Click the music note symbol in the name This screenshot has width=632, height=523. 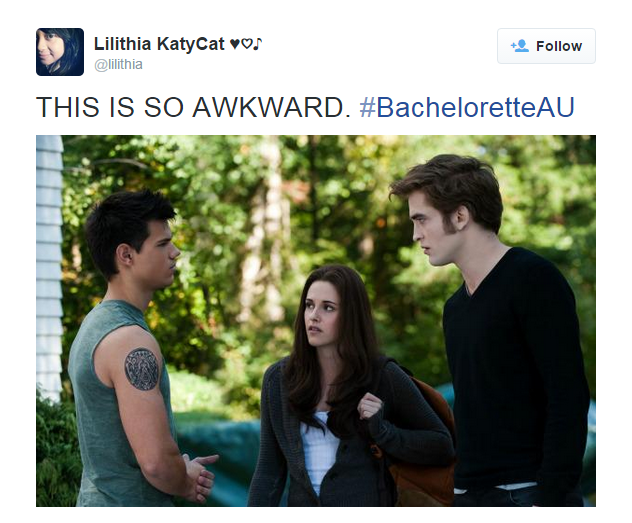pyautogui.click(x=258, y=43)
